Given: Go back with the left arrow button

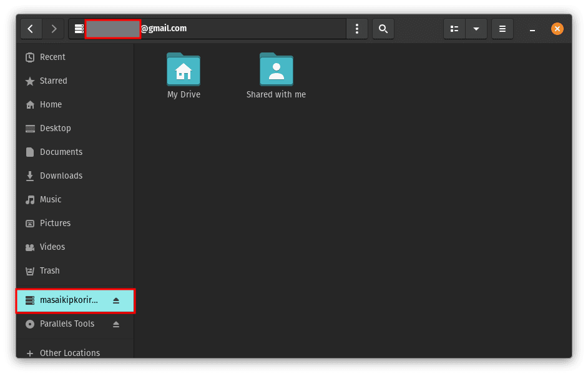Looking at the screenshot, I should click(31, 29).
